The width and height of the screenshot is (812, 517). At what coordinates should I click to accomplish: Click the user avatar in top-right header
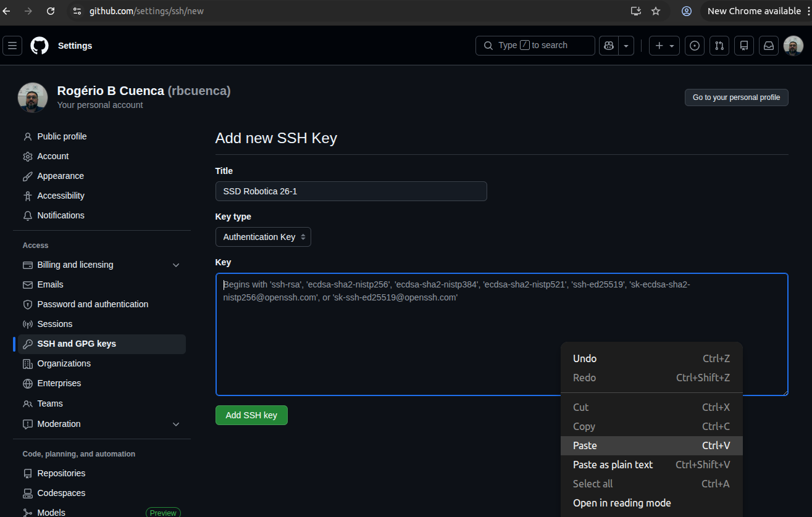793,46
